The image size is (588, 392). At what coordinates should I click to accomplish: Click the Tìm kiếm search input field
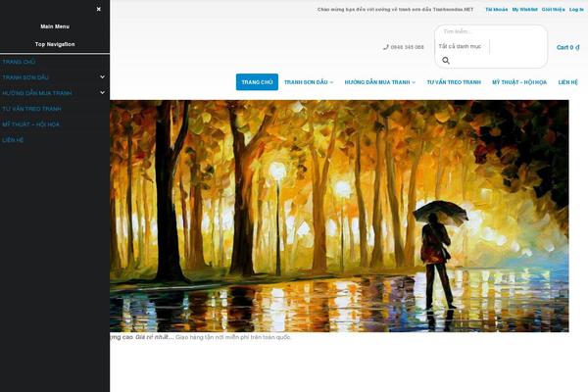(x=491, y=31)
